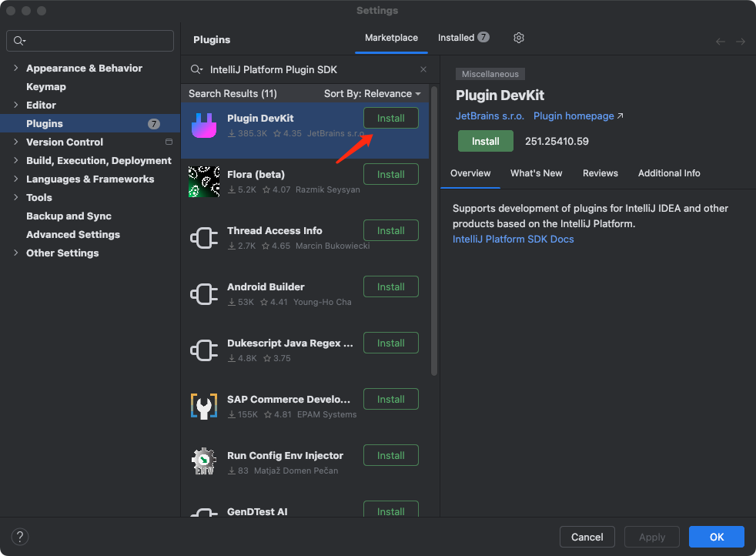756x556 pixels.
Task: Expand Languages & Frameworks group
Action: point(16,179)
